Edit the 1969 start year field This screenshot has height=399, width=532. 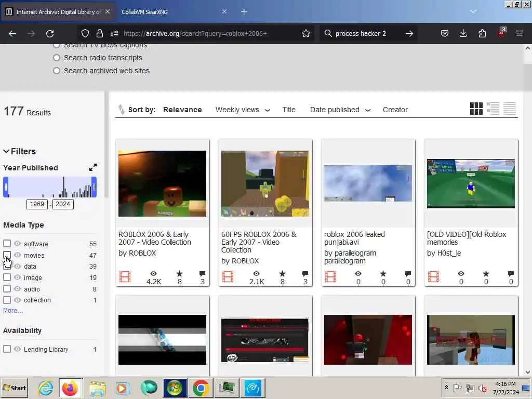(x=37, y=204)
